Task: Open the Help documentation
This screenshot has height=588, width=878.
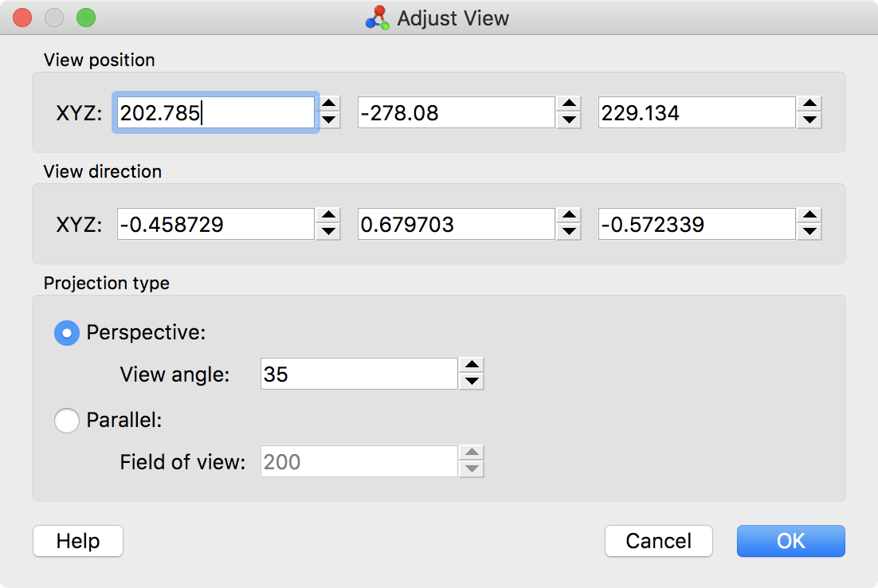Action: click(78, 541)
